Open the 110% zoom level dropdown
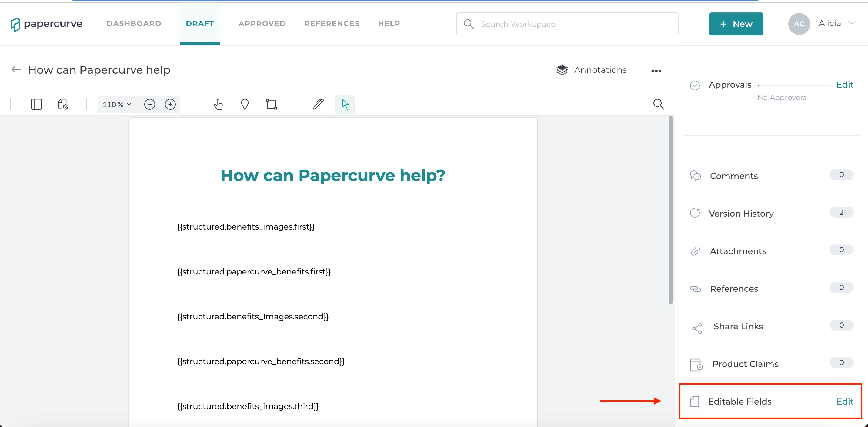The width and height of the screenshot is (868, 427). [117, 105]
